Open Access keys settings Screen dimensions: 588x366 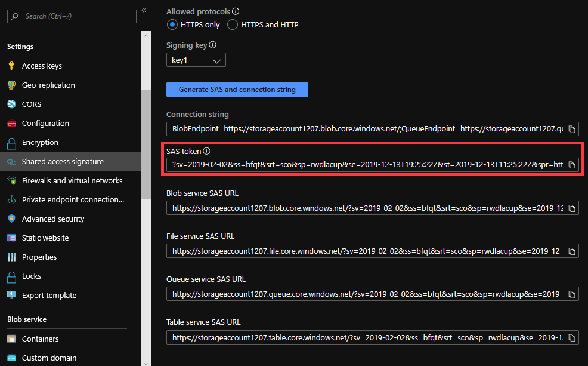click(x=42, y=66)
